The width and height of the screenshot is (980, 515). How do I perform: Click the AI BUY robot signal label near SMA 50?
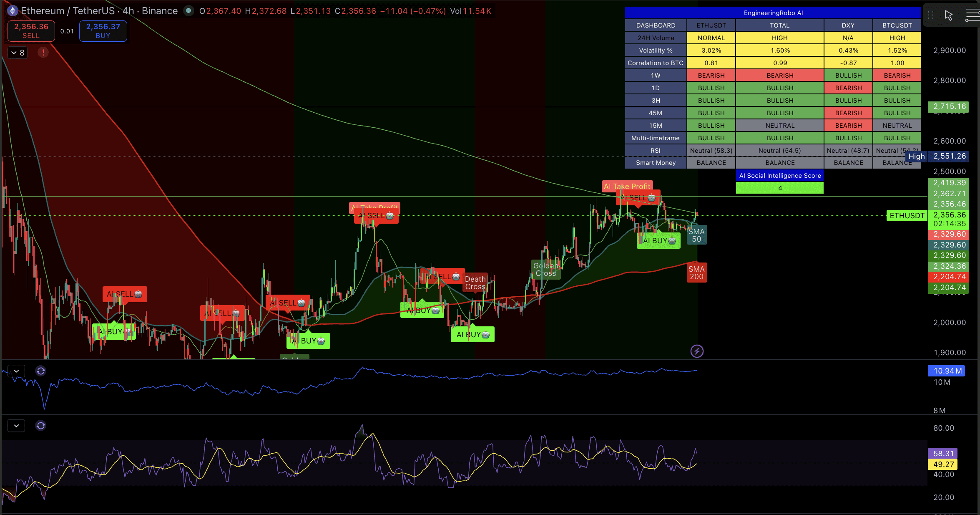(658, 240)
